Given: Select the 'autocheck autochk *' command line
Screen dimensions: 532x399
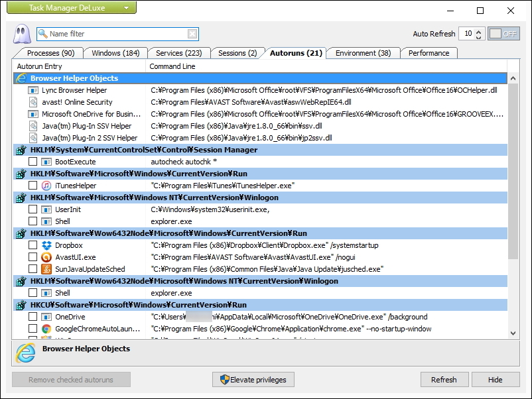Looking at the screenshot, I should pos(184,162).
